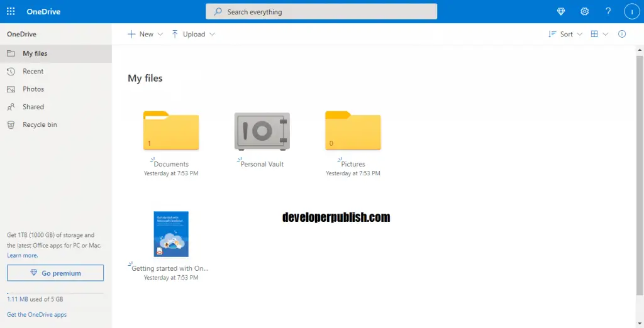Viewport: 644px width, 328px height.
Task: Click the My files folder icon
Action: 11,53
